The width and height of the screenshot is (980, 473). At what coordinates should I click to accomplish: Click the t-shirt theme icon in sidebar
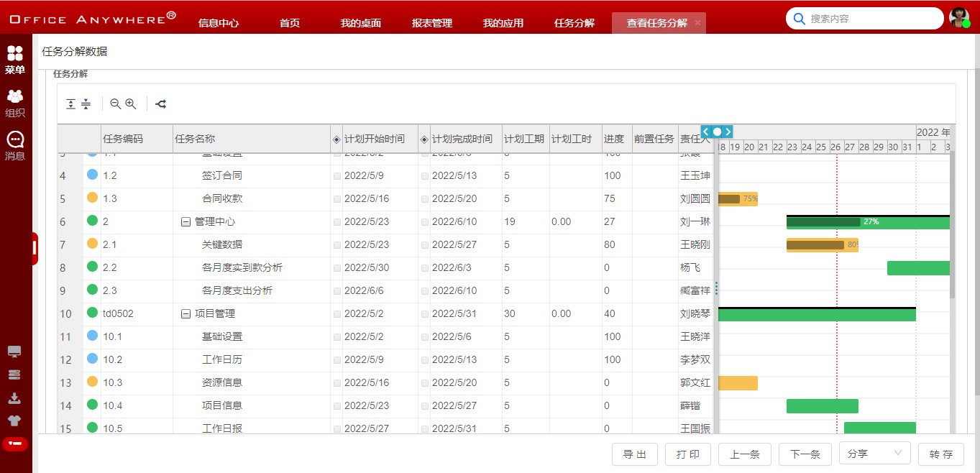[x=14, y=421]
